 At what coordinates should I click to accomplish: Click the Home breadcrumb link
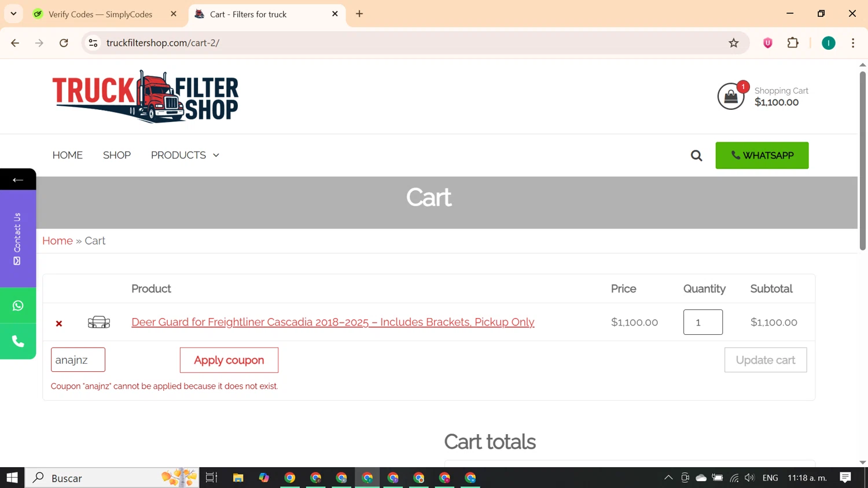(57, 241)
